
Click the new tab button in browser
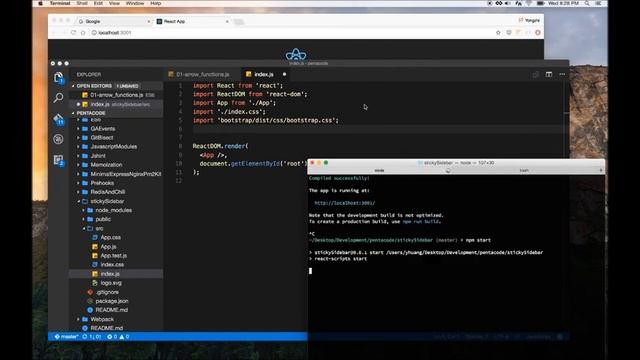click(x=239, y=22)
